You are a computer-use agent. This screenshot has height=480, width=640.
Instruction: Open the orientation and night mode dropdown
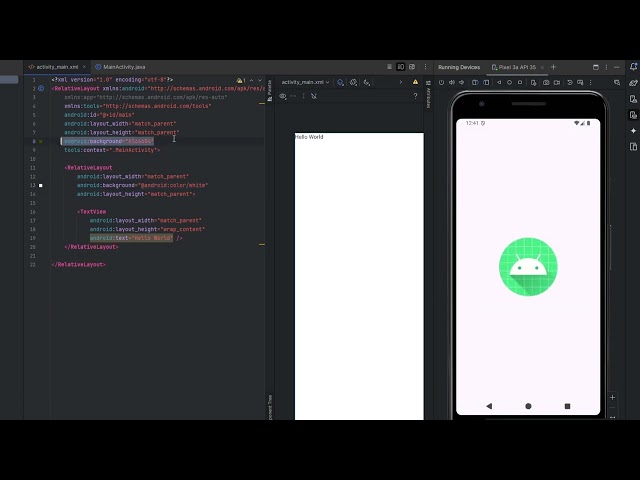coord(353,82)
